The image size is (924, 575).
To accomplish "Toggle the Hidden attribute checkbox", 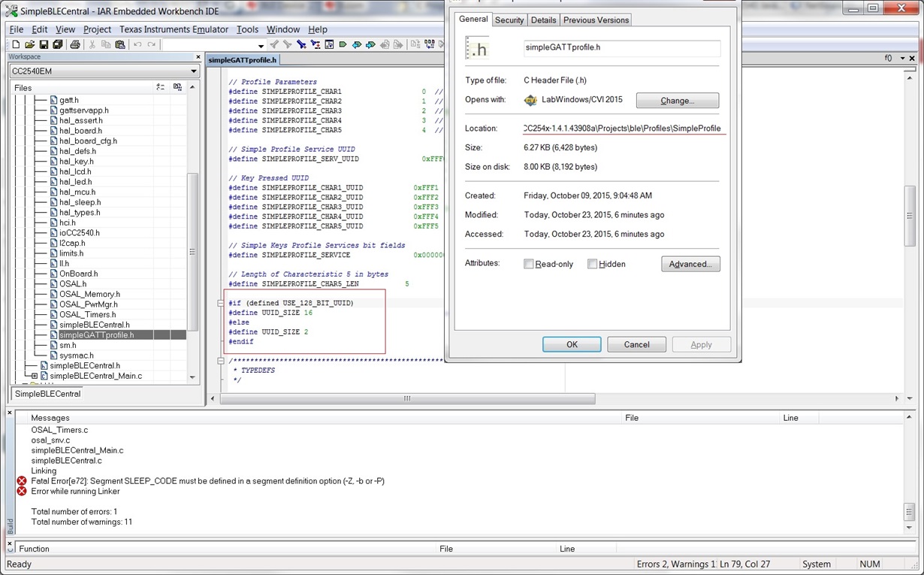I will [593, 264].
